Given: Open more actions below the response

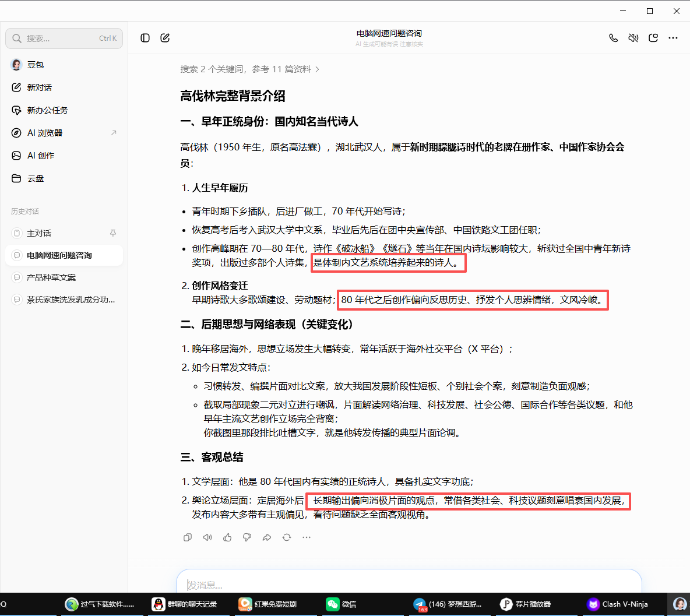Looking at the screenshot, I should click(307, 537).
